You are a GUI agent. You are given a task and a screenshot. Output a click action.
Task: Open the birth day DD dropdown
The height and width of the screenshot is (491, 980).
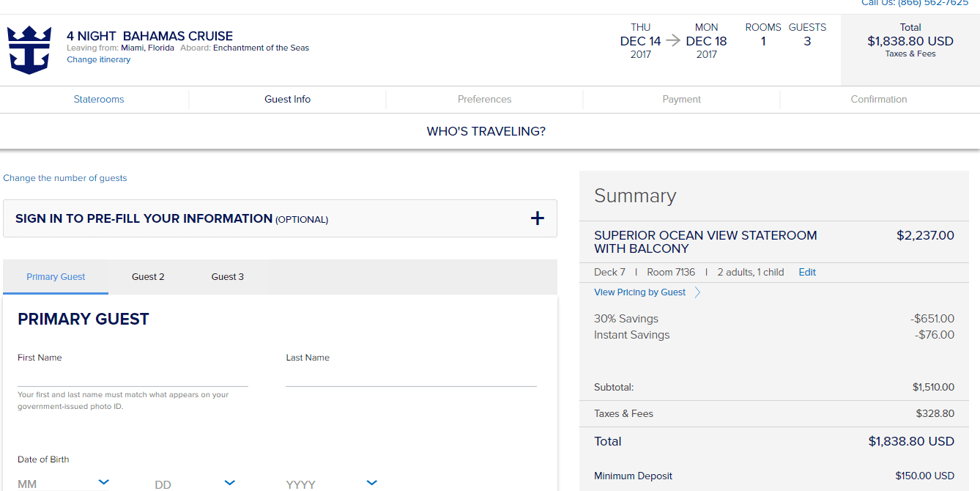pyautogui.click(x=229, y=482)
